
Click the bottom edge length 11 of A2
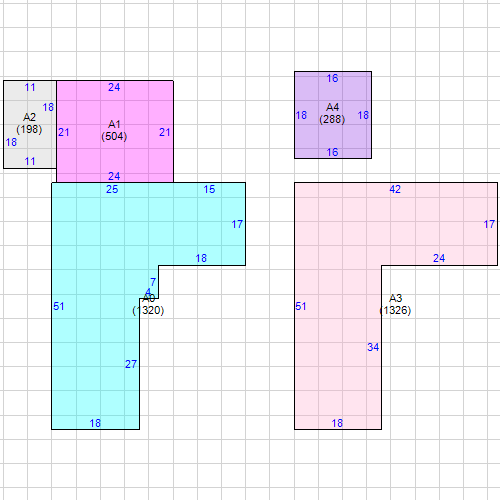(30, 162)
